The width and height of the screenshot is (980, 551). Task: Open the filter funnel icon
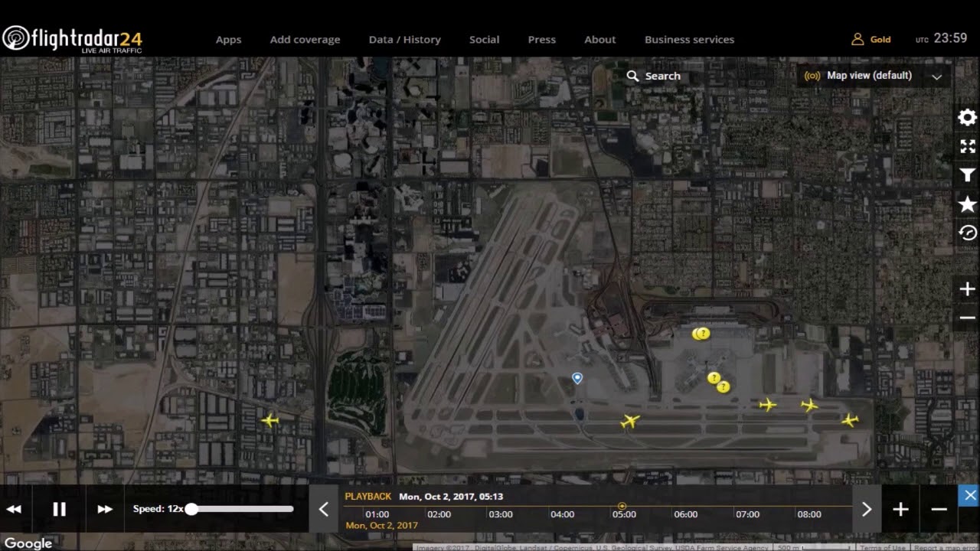968,175
